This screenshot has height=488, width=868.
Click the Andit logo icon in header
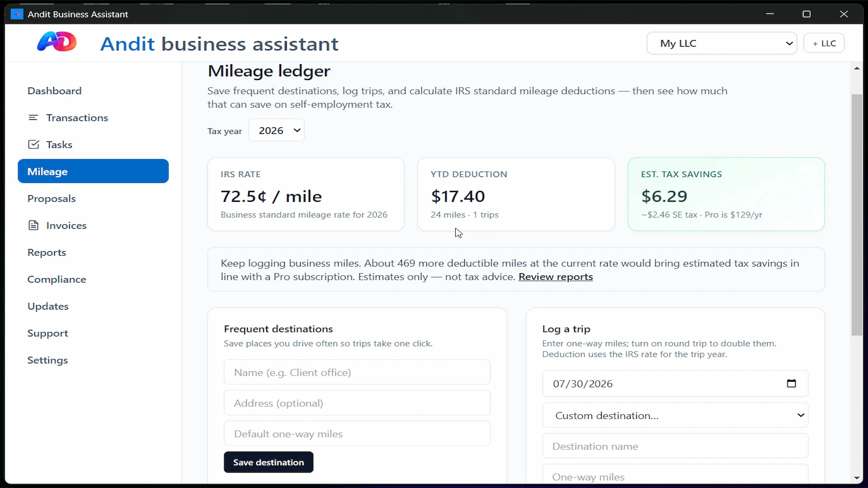click(57, 42)
